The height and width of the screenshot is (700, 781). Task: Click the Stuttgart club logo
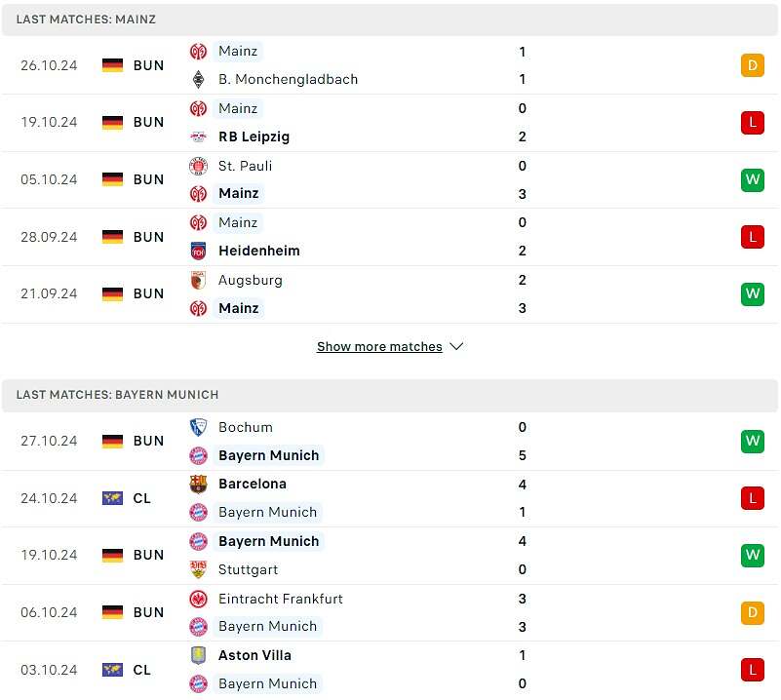pos(199,569)
